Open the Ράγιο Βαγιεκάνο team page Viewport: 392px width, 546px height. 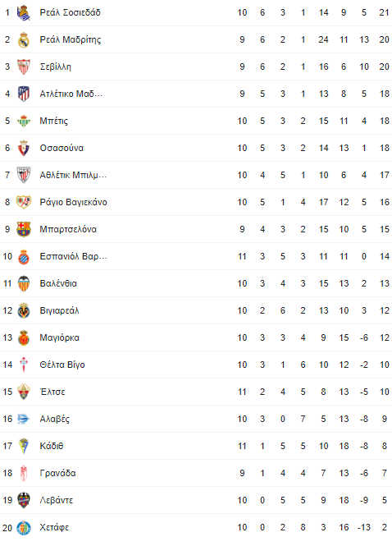click(73, 202)
